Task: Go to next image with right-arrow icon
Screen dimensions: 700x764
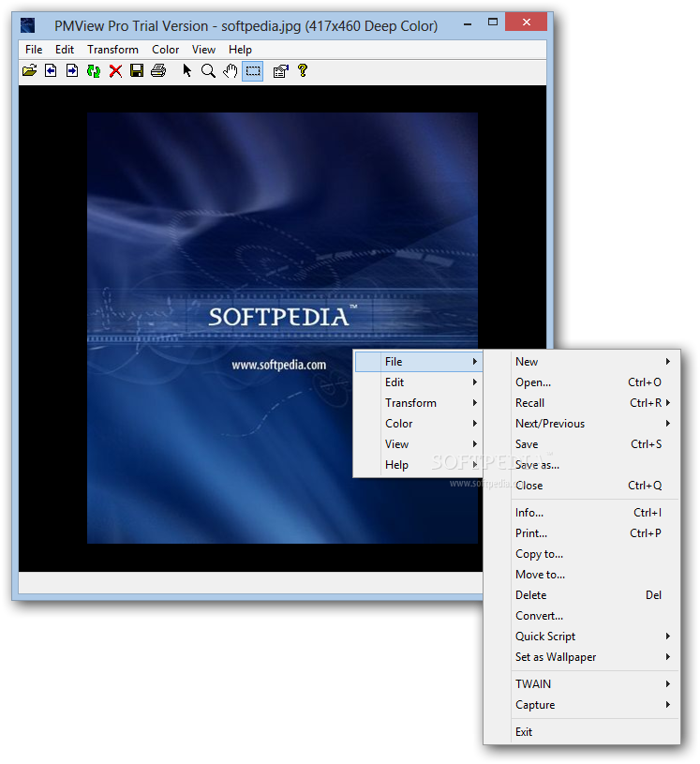Action: pyautogui.click(x=72, y=71)
